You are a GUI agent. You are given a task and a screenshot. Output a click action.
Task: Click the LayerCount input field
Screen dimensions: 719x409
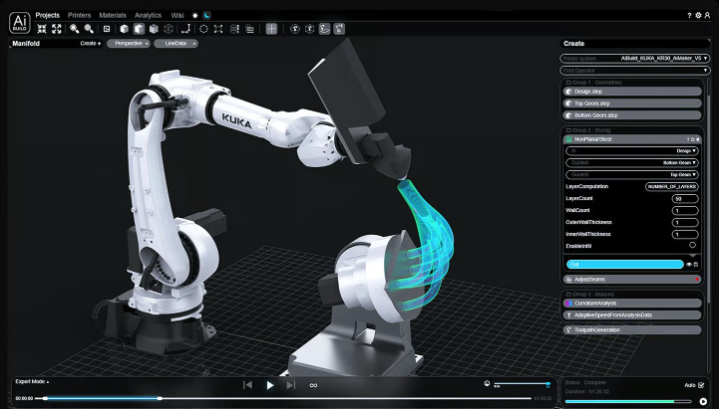pos(684,198)
